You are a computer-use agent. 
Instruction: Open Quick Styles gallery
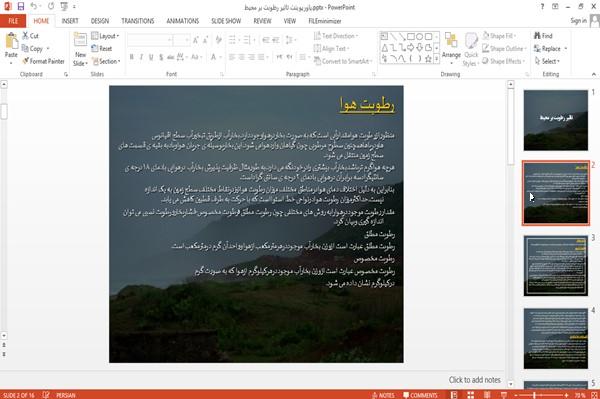[471, 50]
